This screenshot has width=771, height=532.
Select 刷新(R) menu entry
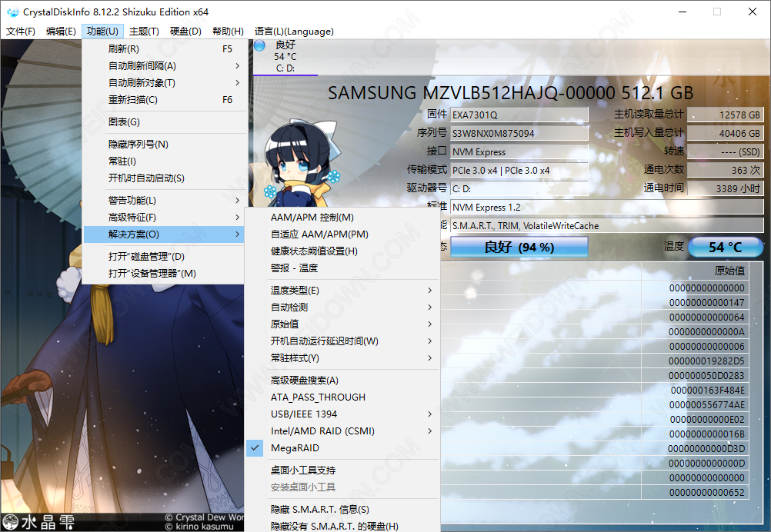164,49
